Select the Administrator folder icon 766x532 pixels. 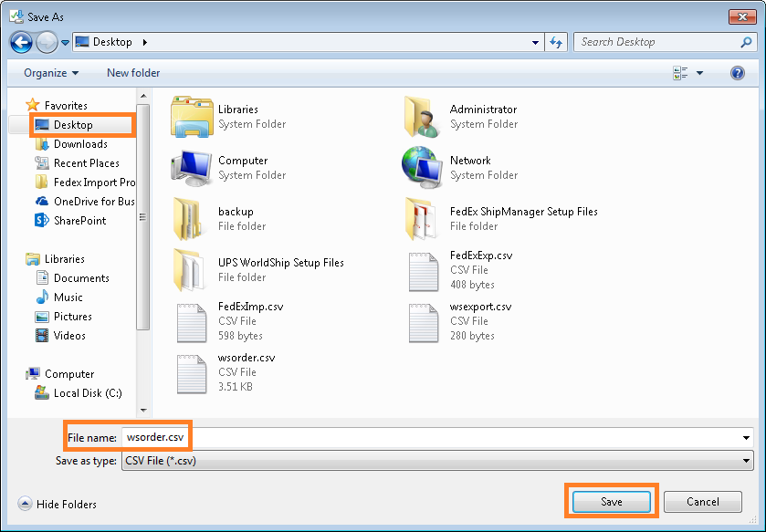[x=422, y=117]
